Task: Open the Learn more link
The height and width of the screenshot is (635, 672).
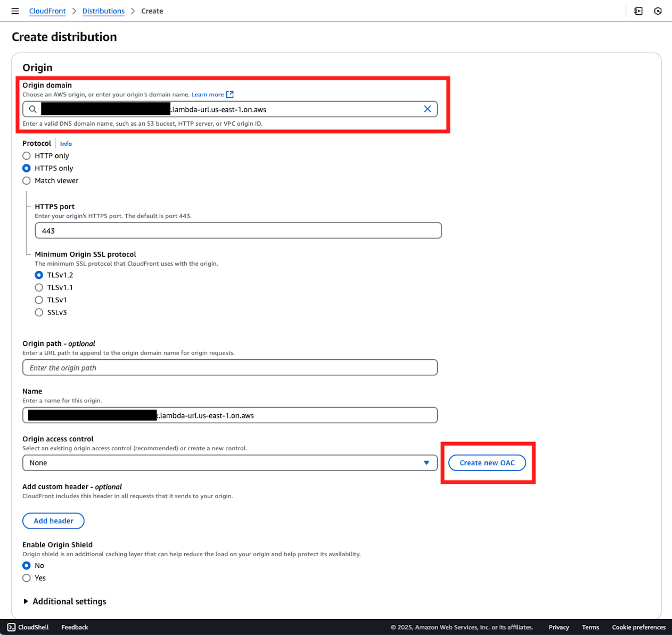Action: coord(208,94)
